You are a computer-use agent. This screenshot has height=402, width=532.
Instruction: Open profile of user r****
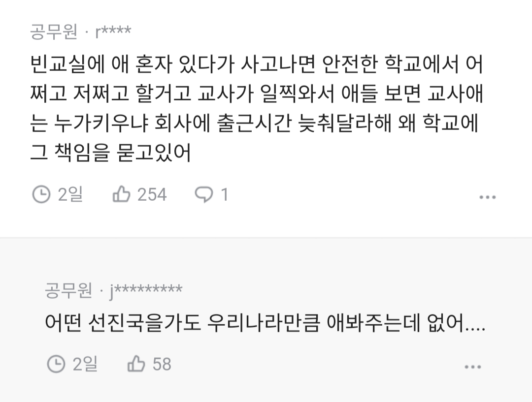(113, 32)
